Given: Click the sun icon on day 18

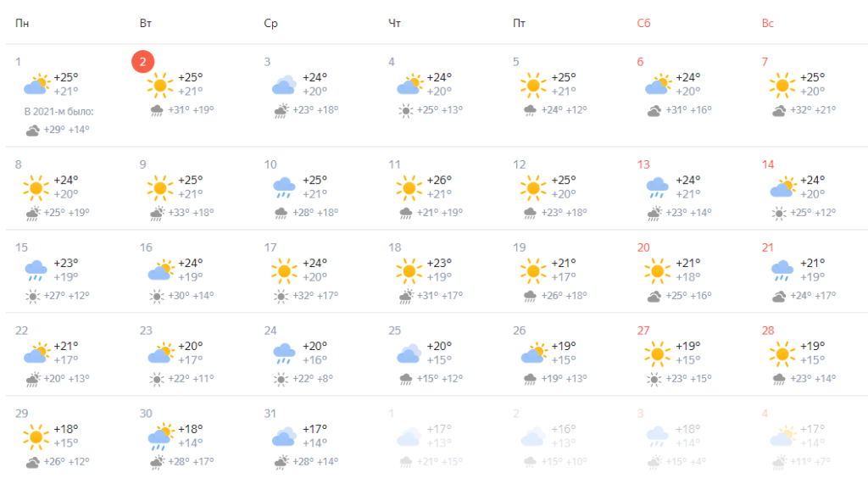Looking at the screenshot, I should click(409, 270).
